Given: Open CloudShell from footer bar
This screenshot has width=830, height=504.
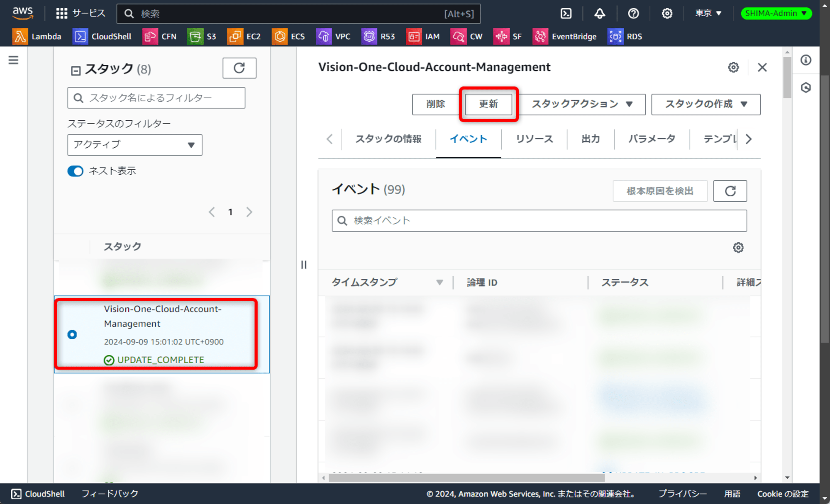Looking at the screenshot, I should click(38, 494).
